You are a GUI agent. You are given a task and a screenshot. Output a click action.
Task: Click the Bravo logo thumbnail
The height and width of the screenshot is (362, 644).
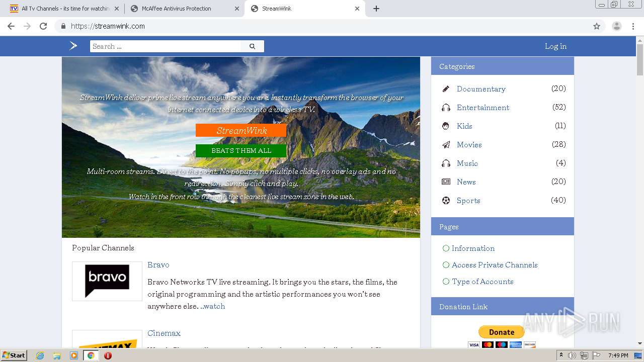pyautogui.click(x=107, y=281)
